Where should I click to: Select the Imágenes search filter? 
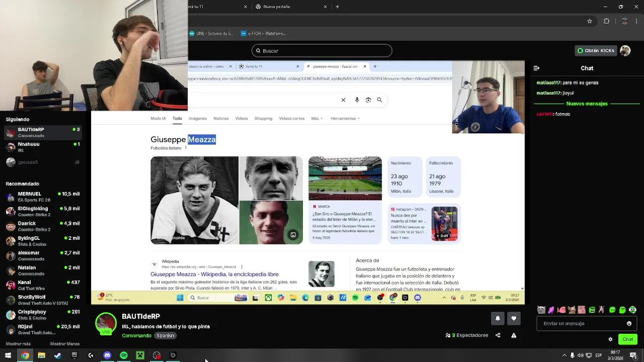[198, 119]
